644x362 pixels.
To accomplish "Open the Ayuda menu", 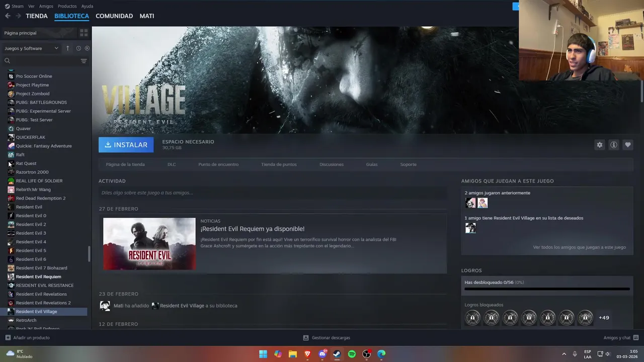I will (x=87, y=6).
